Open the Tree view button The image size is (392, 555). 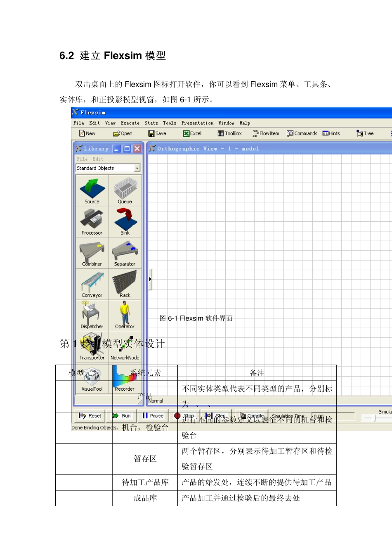point(365,133)
